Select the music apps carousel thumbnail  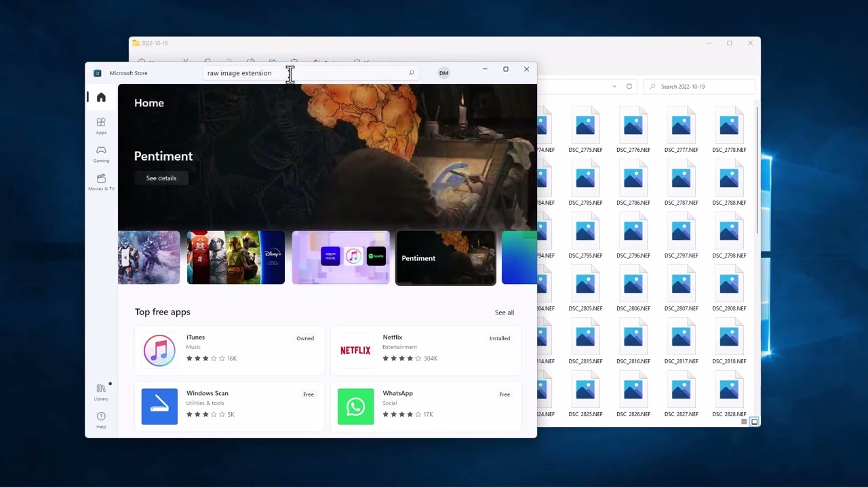click(341, 258)
